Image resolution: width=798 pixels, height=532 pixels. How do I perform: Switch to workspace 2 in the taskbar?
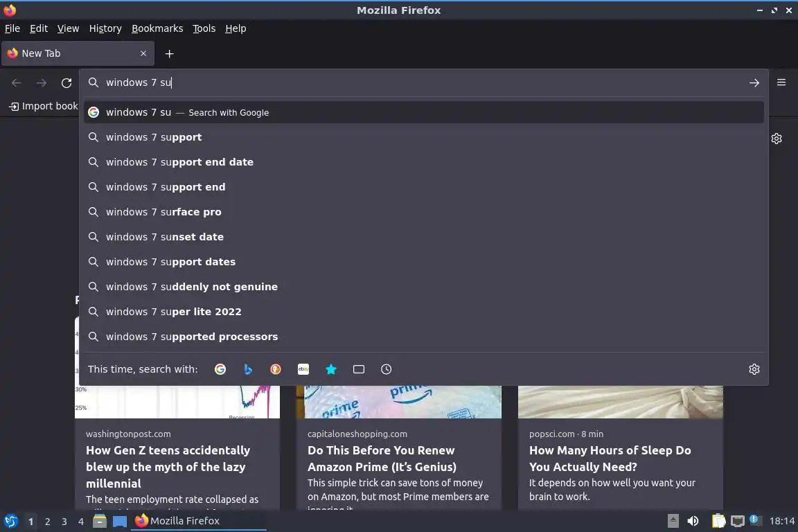tap(47, 522)
